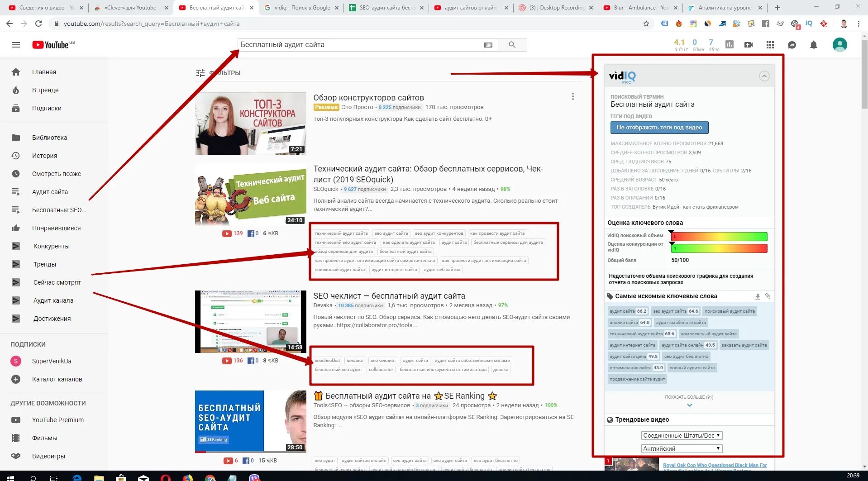The image size is (868, 481).
Task: Collapse the vidIQ panel with the chevron
Action: pos(764,76)
